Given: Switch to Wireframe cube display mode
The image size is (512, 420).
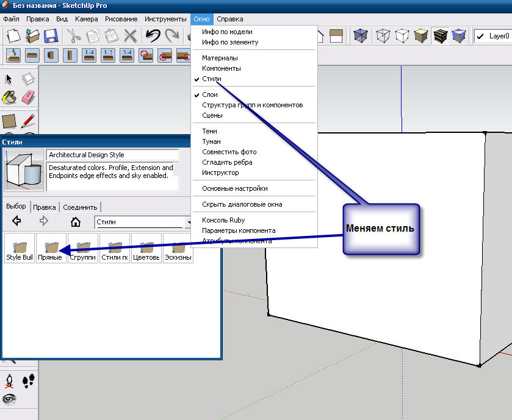Looking at the screenshot, I should click(383, 36).
